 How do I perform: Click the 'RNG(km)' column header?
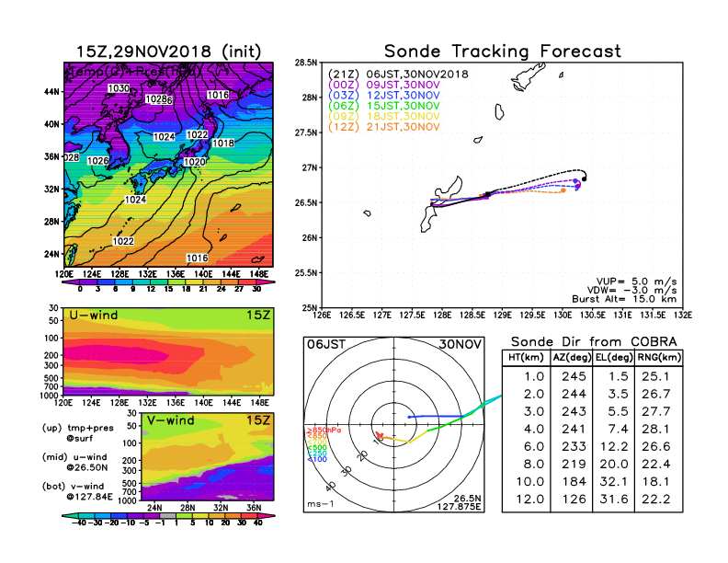(x=659, y=358)
